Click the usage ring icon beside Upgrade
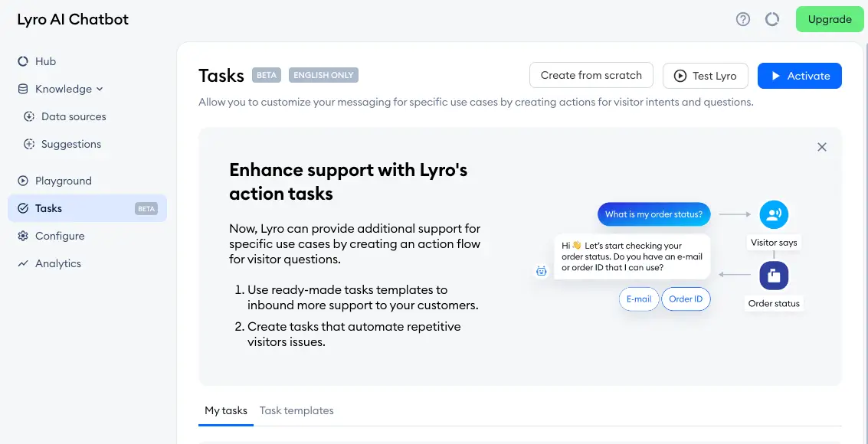Screen dimensions: 868x444 (x=771, y=19)
